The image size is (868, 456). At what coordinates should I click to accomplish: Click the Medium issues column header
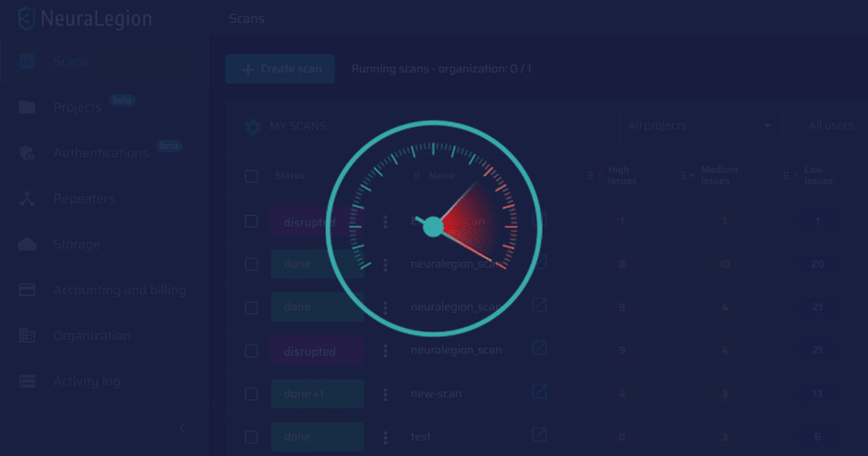coord(719,175)
